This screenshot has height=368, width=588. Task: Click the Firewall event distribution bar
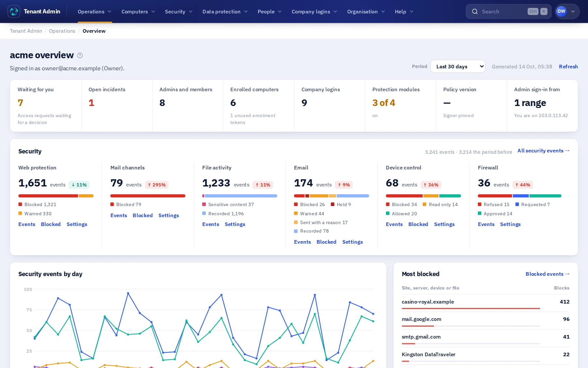coord(519,196)
